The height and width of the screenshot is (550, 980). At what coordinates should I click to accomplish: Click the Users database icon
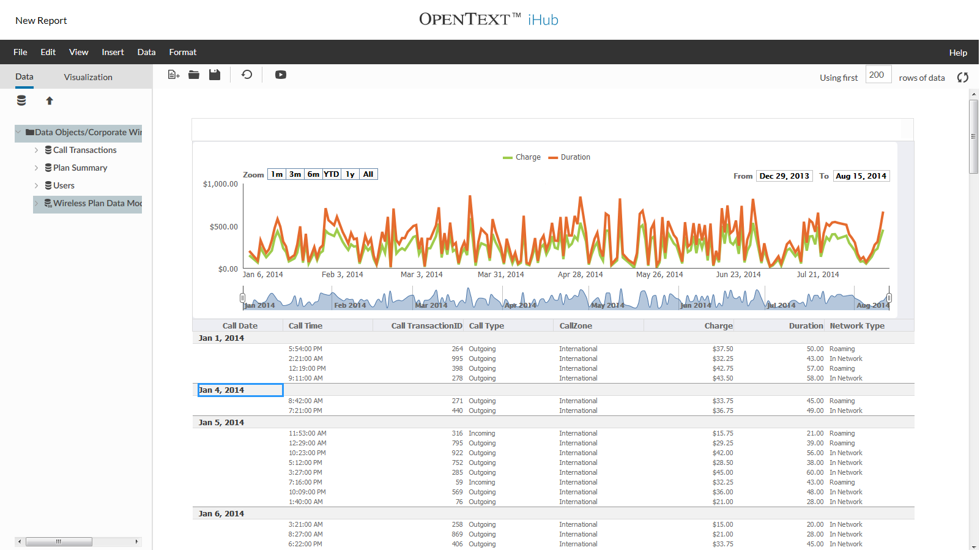tap(48, 185)
